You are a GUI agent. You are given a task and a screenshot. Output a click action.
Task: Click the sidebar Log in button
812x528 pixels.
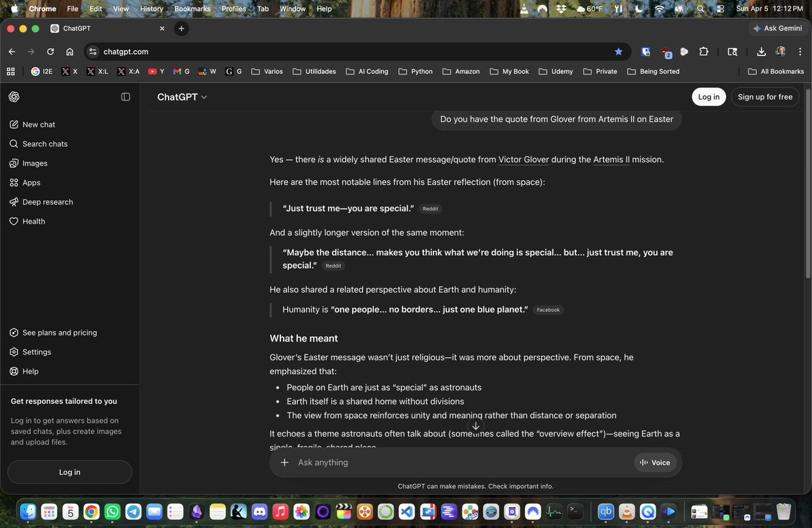[69, 472]
